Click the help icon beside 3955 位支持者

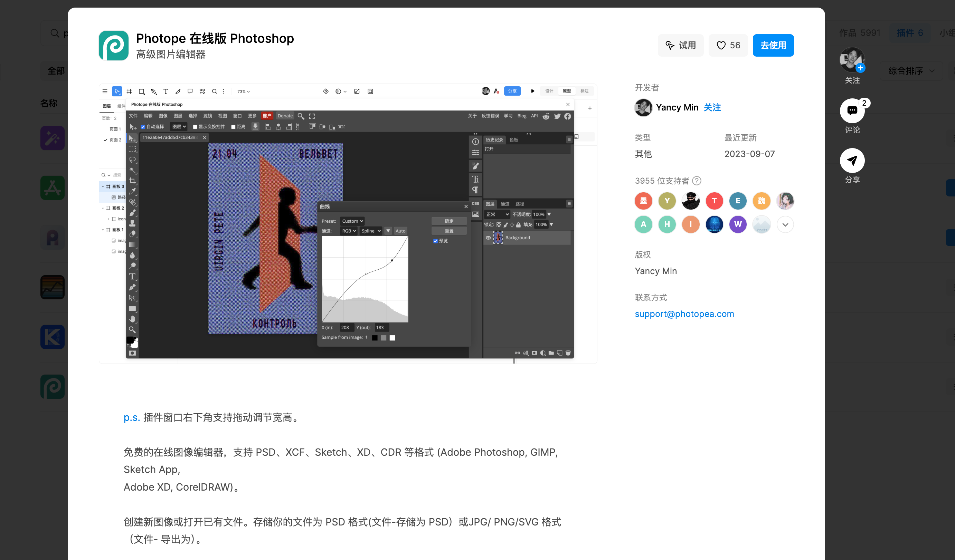[697, 181]
